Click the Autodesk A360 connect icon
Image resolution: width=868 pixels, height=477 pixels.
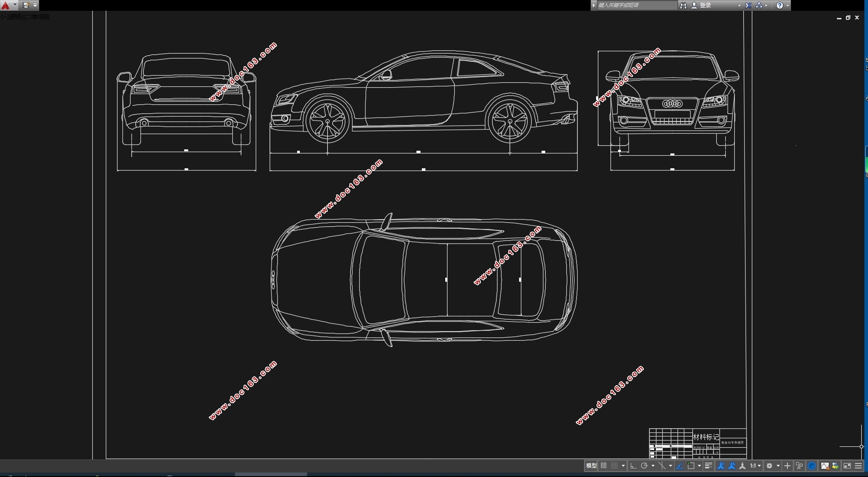(x=759, y=5)
